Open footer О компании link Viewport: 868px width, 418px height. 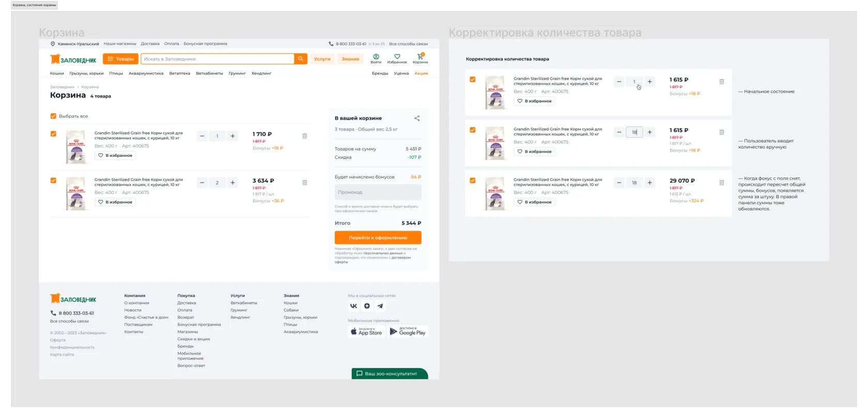(136, 303)
